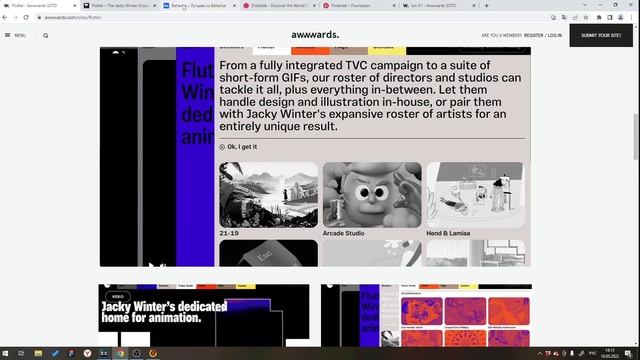Open the orange illustrations preview thumbnail
Viewport: 640px width, 360px height.
tap(426, 316)
